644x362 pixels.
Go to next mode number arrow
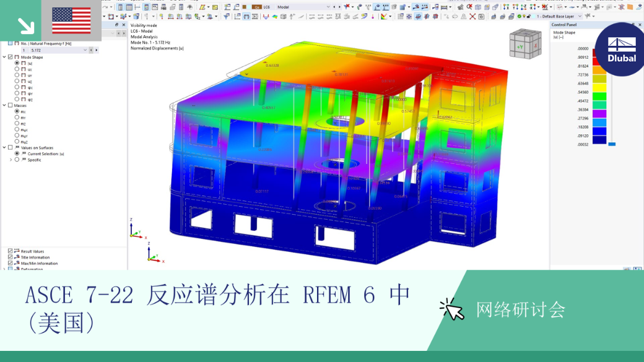click(x=97, y=50)
